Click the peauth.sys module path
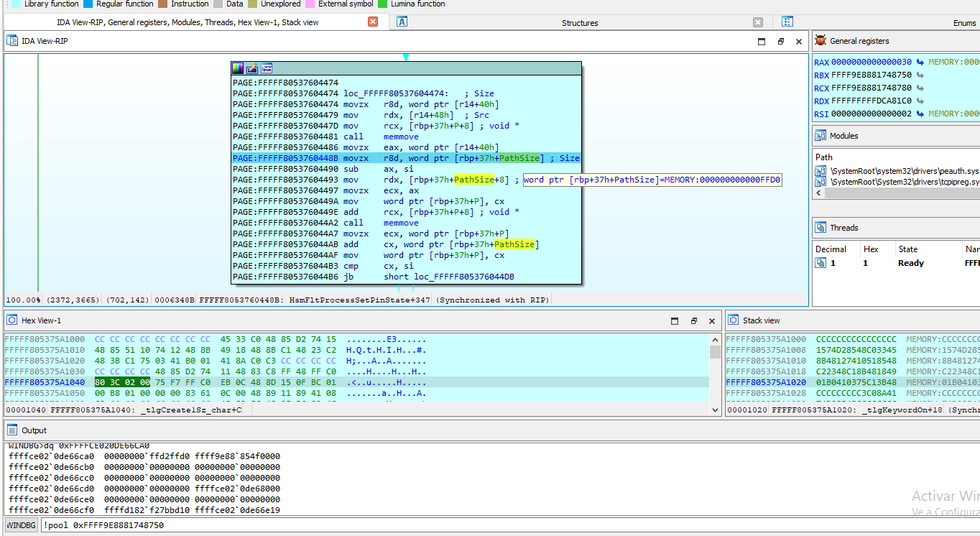980x536 pixels. (x=905, y=171)
